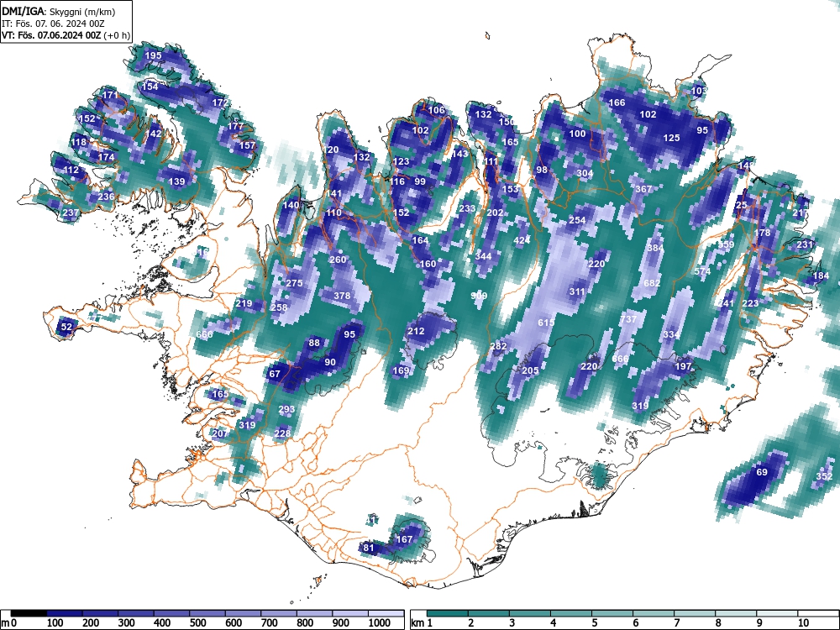The height and width of the screenshot is (630, 840).
Task: Click the map value 139
Action: [x=176, y=181]
